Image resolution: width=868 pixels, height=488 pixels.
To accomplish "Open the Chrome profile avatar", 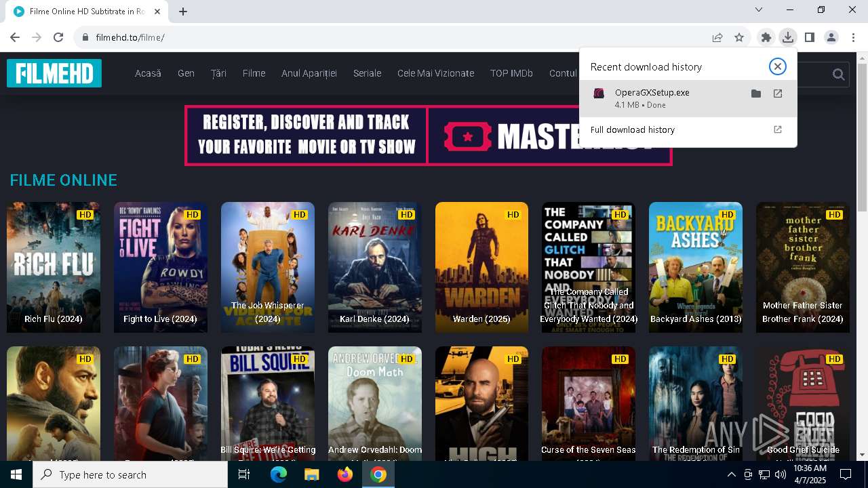I will 831,37.
